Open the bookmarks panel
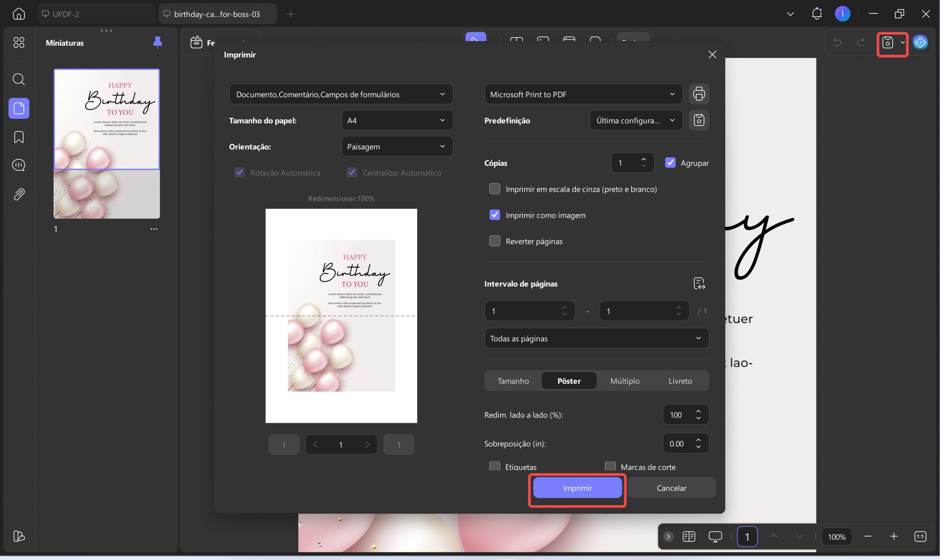This screenshot has height=560, width=940. (x=19, y=137)
